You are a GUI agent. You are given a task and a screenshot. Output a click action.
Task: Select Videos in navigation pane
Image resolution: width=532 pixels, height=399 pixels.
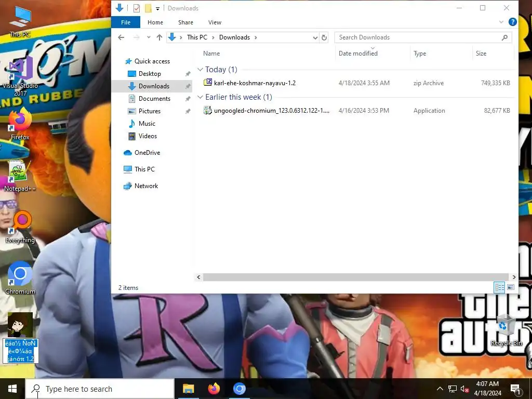coord(148,136)
